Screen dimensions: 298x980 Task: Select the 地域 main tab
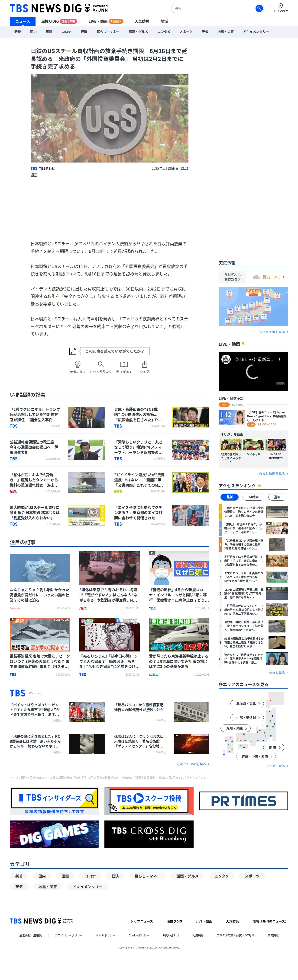click(164, 21)
